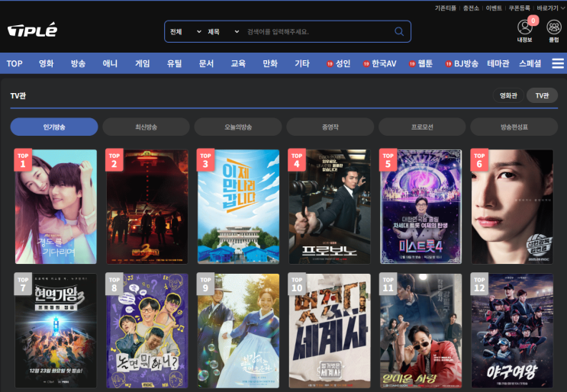Open TOP 6 woman's face poster
The image size is (567, 392).
pyautogui.click(x=512, y=207)
